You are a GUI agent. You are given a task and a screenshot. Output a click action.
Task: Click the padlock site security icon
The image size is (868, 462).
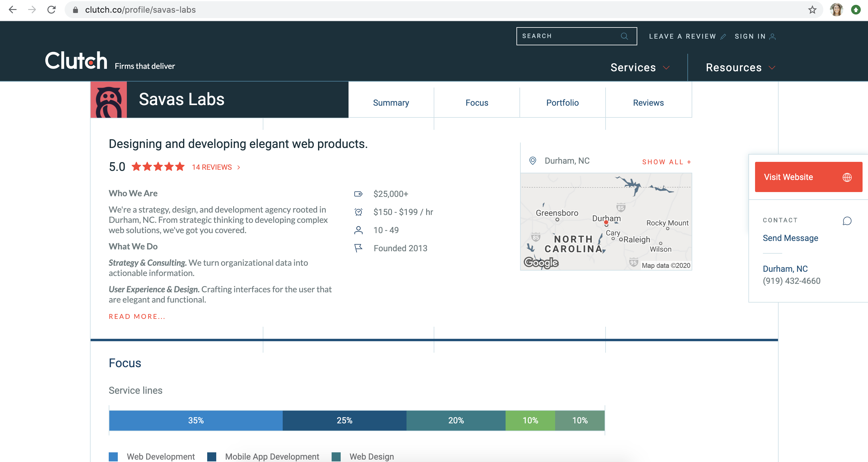tap(76, 10)
